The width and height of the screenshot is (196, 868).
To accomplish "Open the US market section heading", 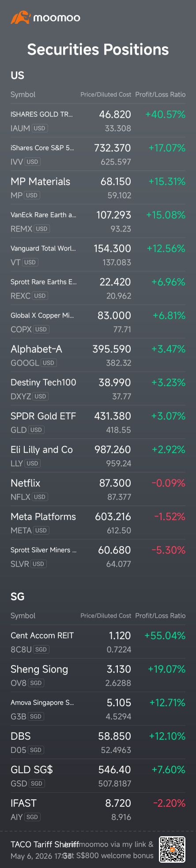I will click(x=17, y=75).
